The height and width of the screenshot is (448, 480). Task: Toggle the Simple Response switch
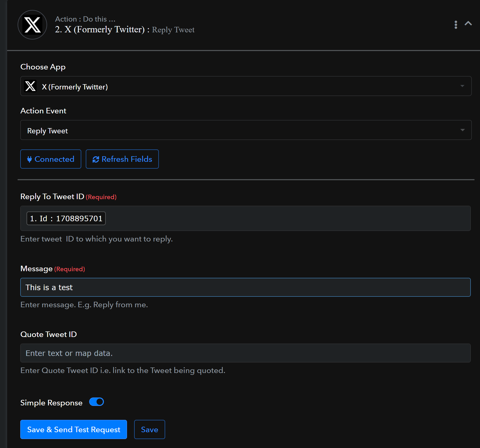[97, 402]
